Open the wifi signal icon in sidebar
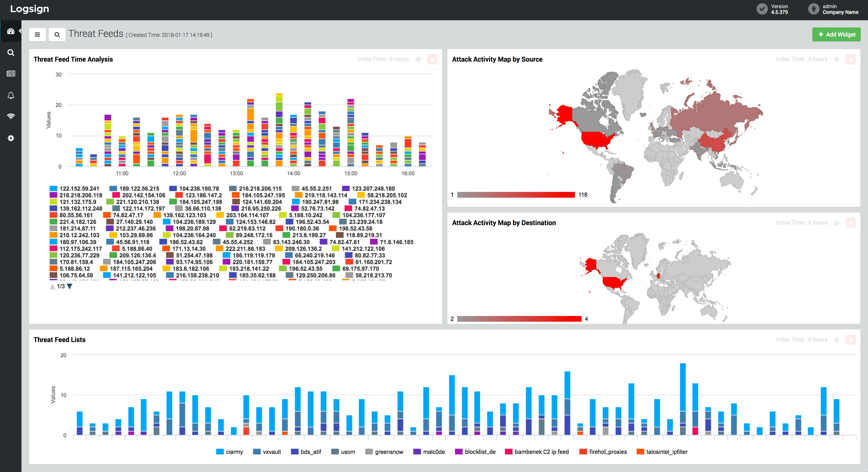868x472 pixels. coord(11,116)
